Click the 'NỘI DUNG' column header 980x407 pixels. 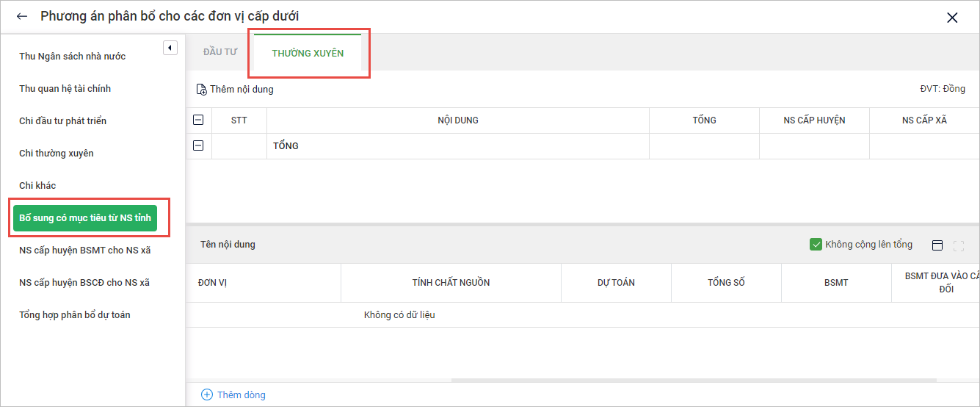click(x=457, y=120)
